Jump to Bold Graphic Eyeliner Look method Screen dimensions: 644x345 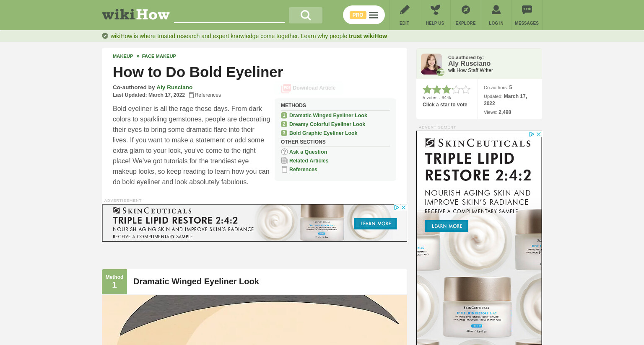[x=323, y=133]
